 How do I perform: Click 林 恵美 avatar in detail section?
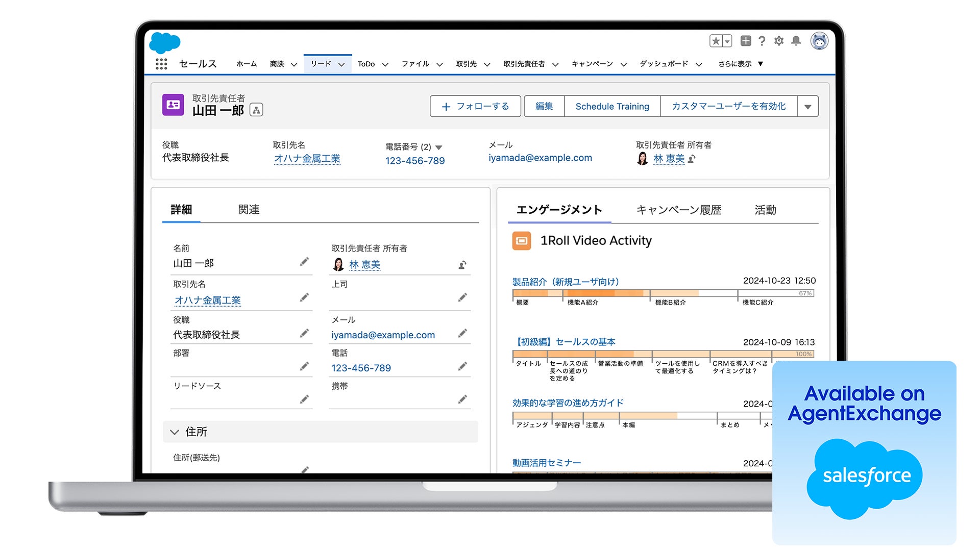point(338,264)
